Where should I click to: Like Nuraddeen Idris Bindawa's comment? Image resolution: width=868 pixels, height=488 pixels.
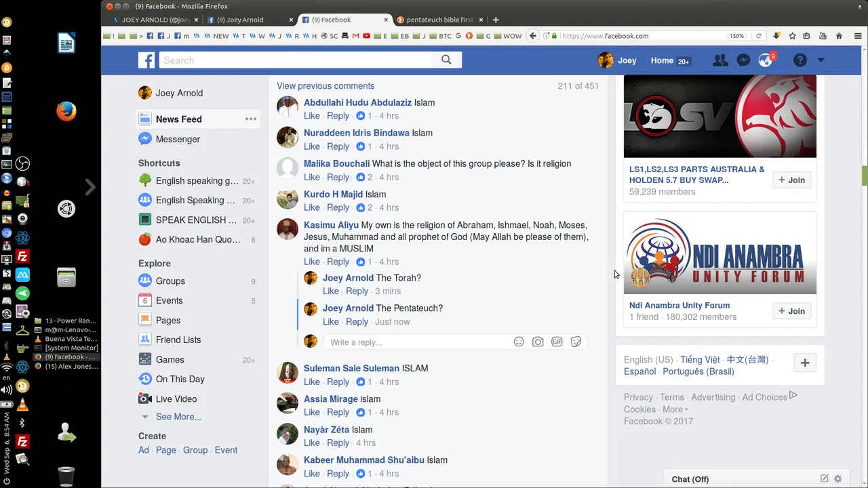click(312, 146)
